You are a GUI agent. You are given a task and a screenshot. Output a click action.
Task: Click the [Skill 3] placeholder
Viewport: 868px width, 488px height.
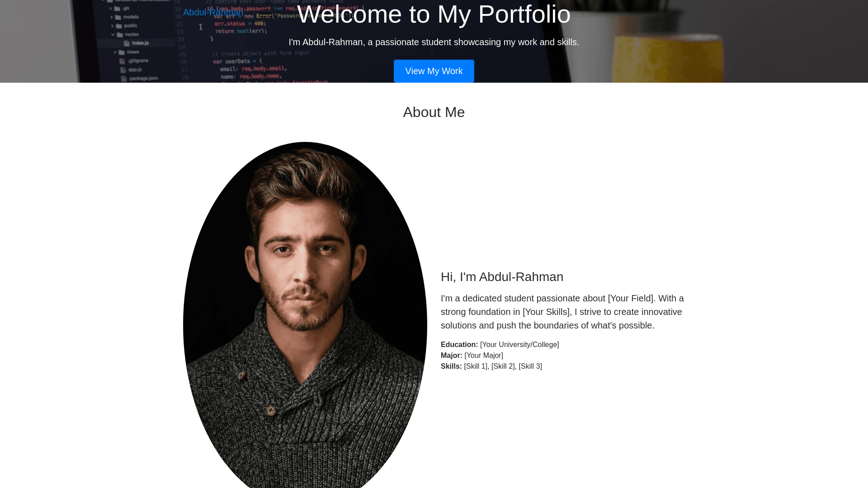click(x=530, y=366)
